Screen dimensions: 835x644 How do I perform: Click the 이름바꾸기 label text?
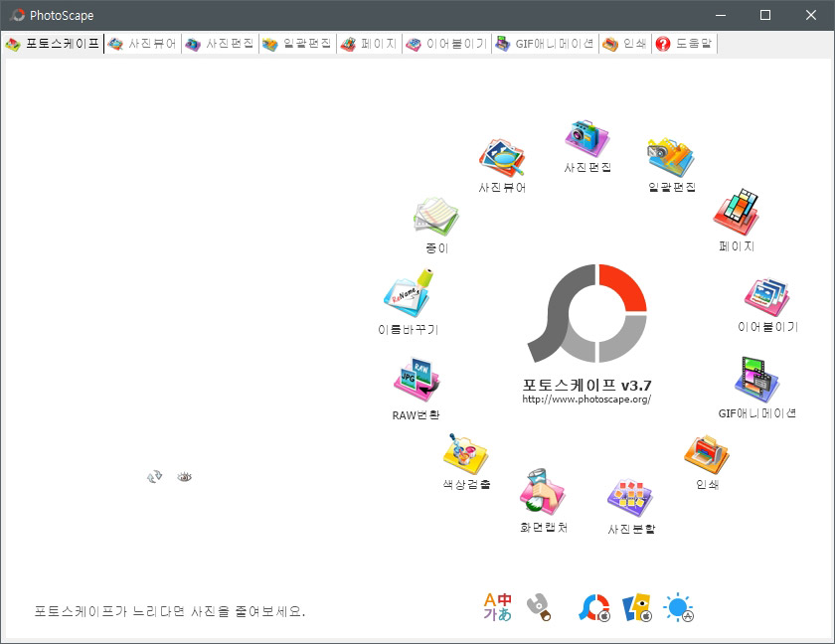point(408,329)
